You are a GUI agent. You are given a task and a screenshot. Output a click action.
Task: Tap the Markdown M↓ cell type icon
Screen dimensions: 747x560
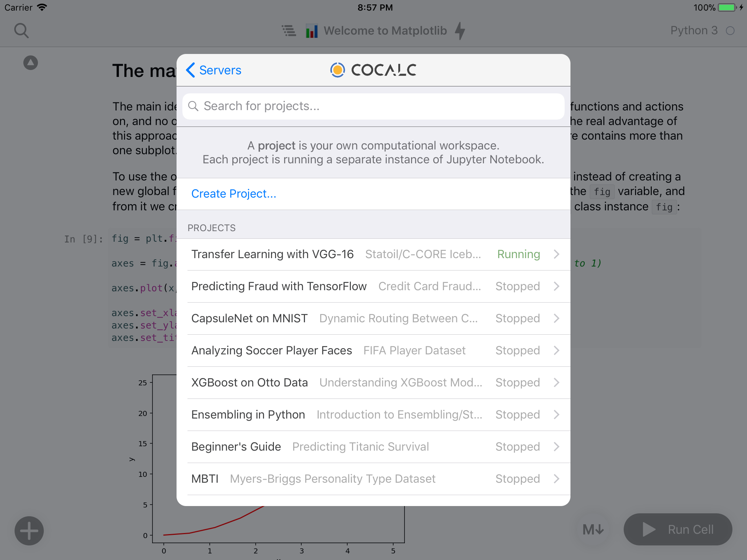click(x=593, y=529)
